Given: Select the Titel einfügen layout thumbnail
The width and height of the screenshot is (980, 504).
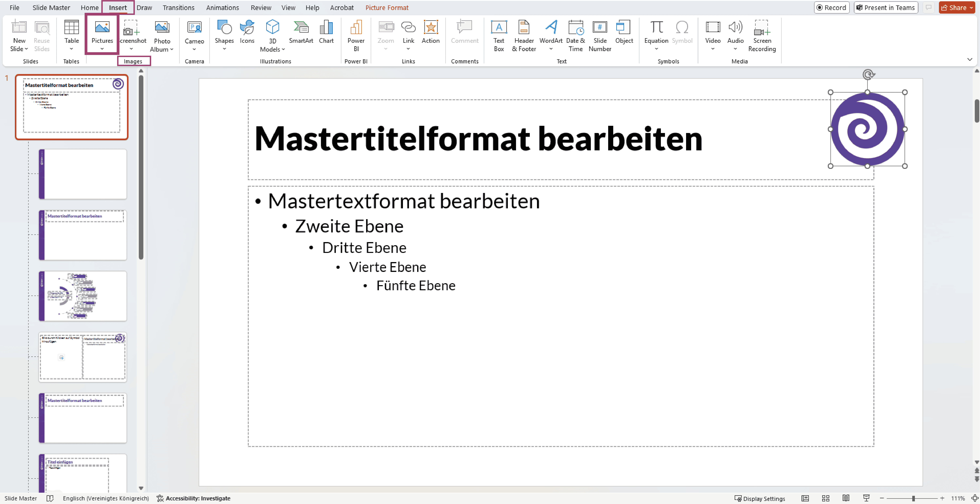Looking at the screenshot, I should pos(82,474).
